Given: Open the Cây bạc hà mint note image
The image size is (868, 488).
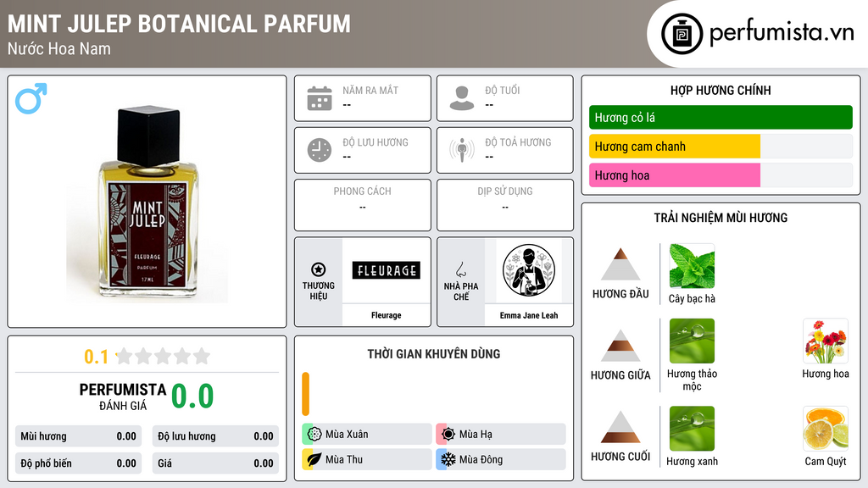Looking at the screenshot, I should 692,265.
